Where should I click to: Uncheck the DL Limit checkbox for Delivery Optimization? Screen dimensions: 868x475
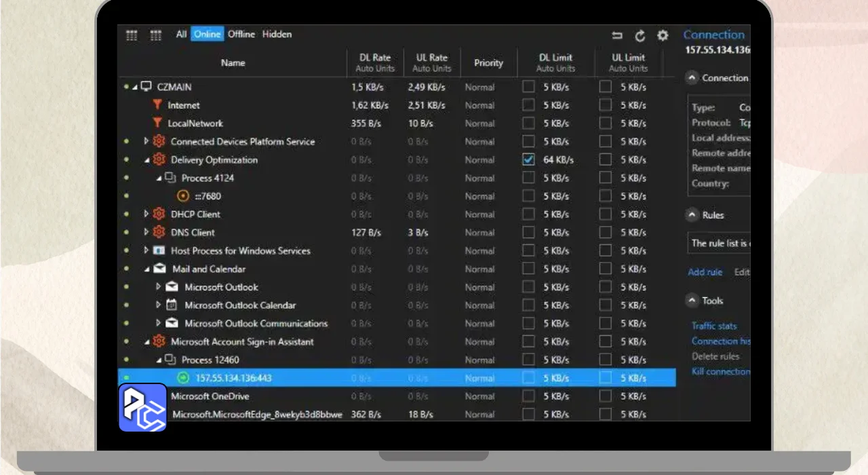tap(528, 160)
